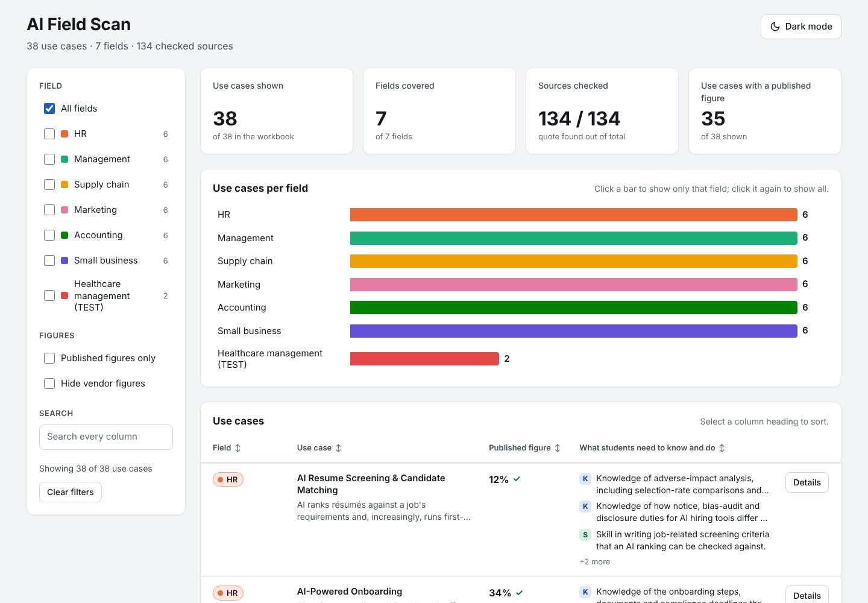This screenshot has height=603, width=868.
Task: Check the Supply chain field checkbox
Action: point(49,185)
